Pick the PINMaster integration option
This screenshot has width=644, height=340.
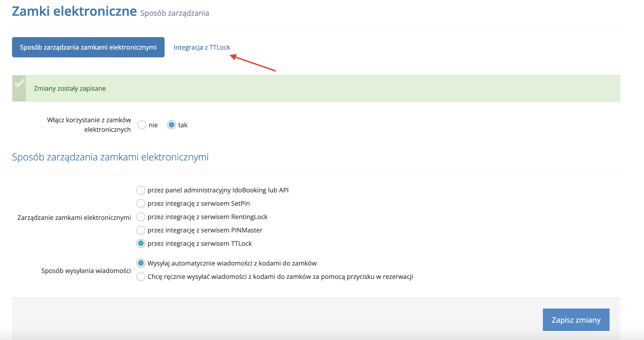(x=141, y=230)
